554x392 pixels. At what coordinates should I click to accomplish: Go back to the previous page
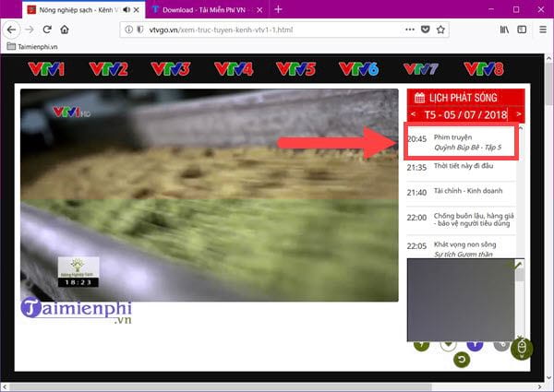point(11,30)
